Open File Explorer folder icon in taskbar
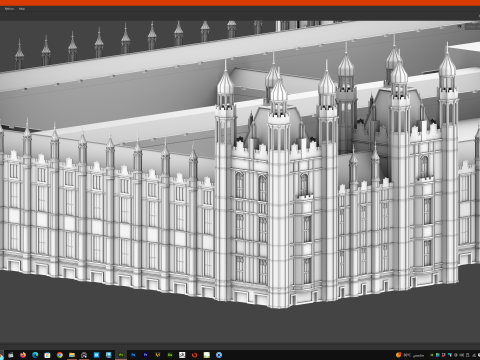The width and height of the screenshot is (480, 360). (x=72, y=355)
